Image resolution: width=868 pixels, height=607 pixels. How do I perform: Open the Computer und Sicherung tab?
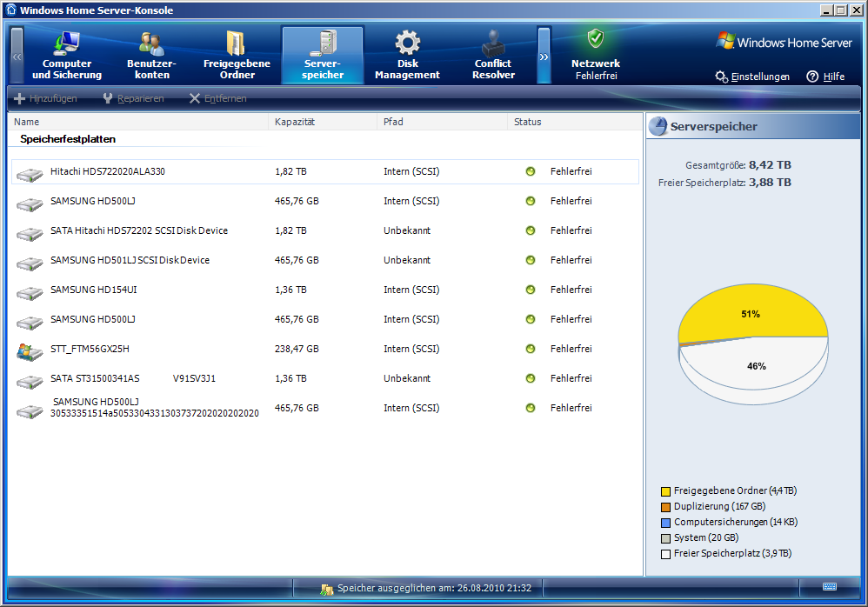[x=66, y=56]
